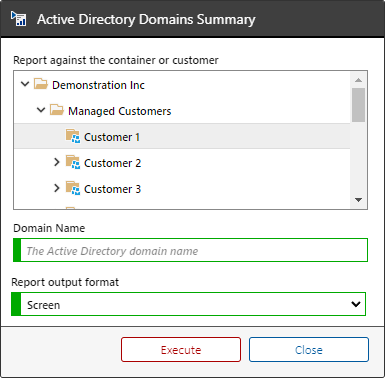The image size is (385, 378).
Task: Open the Report output format dropdown
Action: tap(189, 304)
